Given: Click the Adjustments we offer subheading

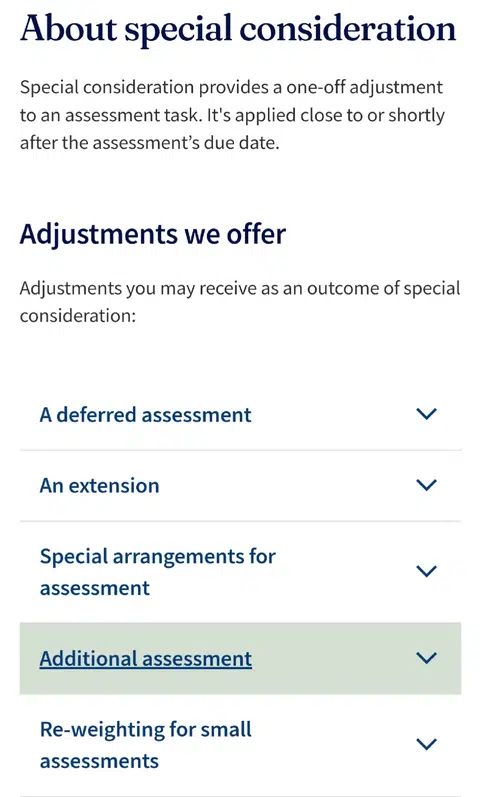Looking at the screenshot, I should (153, 234).
